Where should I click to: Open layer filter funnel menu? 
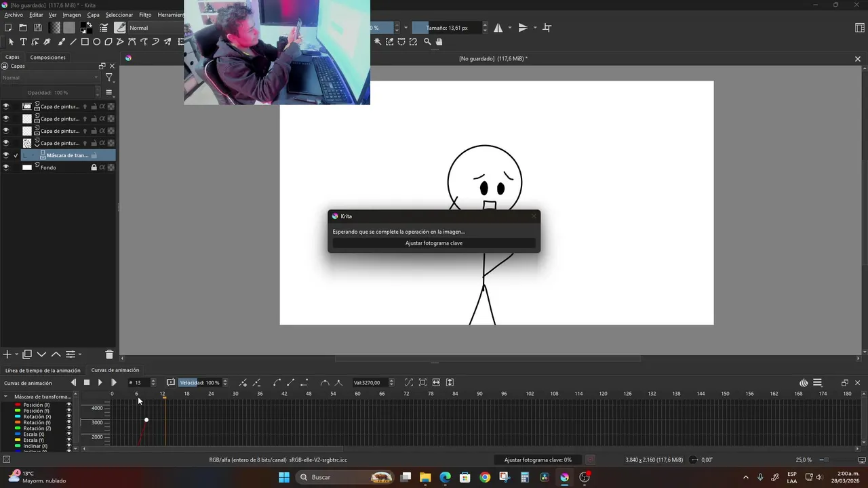tap(108, 78)
